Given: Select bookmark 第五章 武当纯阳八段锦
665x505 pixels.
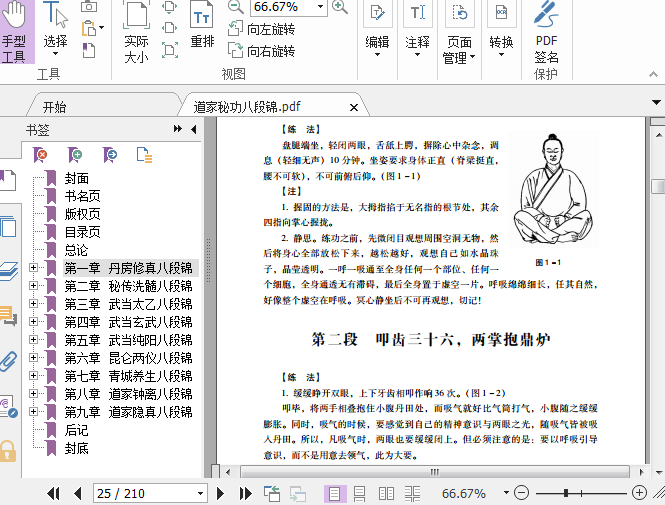Looking at the screenshot, I should [x=129, y=340].
